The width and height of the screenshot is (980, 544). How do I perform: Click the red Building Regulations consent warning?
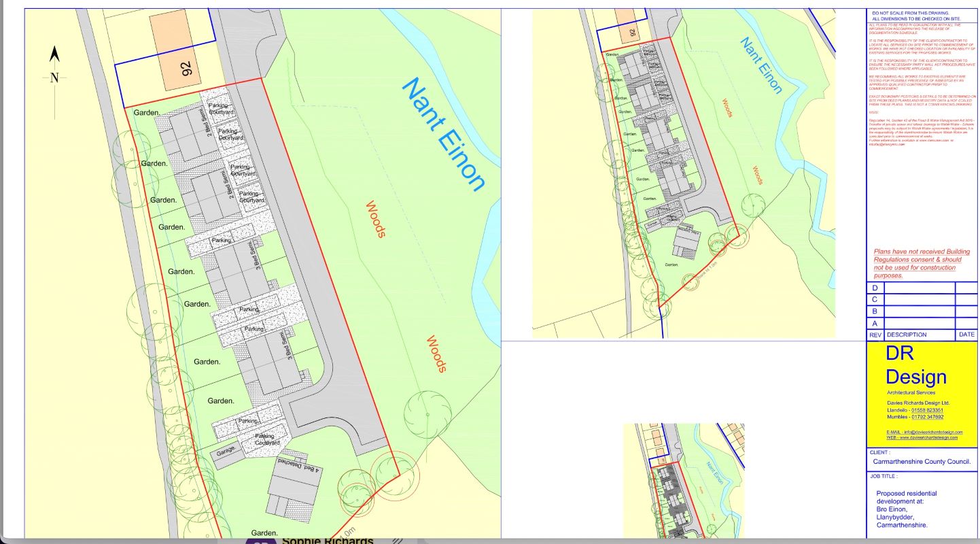click(922, 264)
